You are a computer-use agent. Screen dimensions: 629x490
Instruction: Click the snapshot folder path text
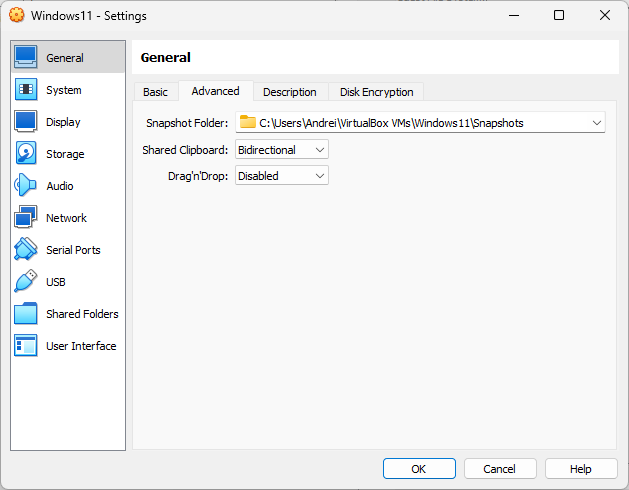point(391,123)
